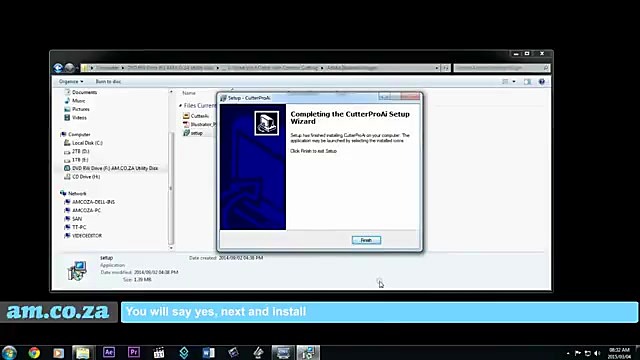Viewport: 640px width, 360px height.
Task: Select the Illustrator PDF file in list
Action: click(x=200, y=124)
